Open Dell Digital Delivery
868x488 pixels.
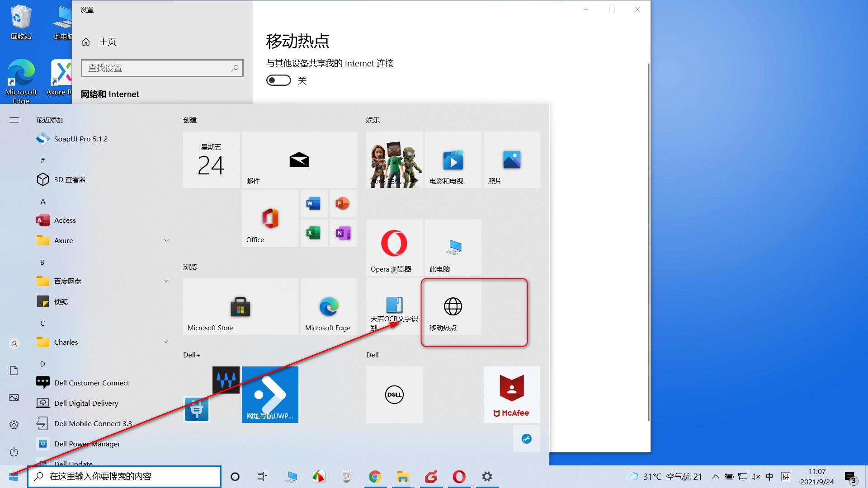(103, 403)
